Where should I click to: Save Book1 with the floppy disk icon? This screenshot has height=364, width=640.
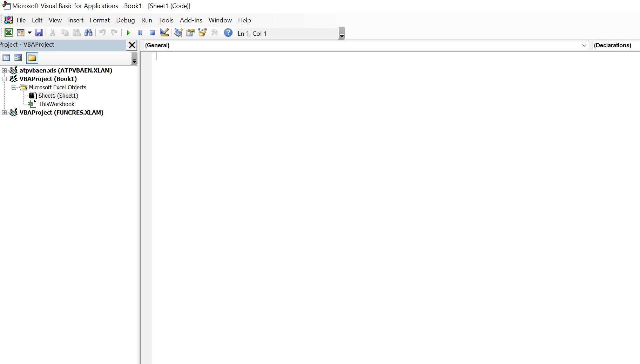pos(39,33)
